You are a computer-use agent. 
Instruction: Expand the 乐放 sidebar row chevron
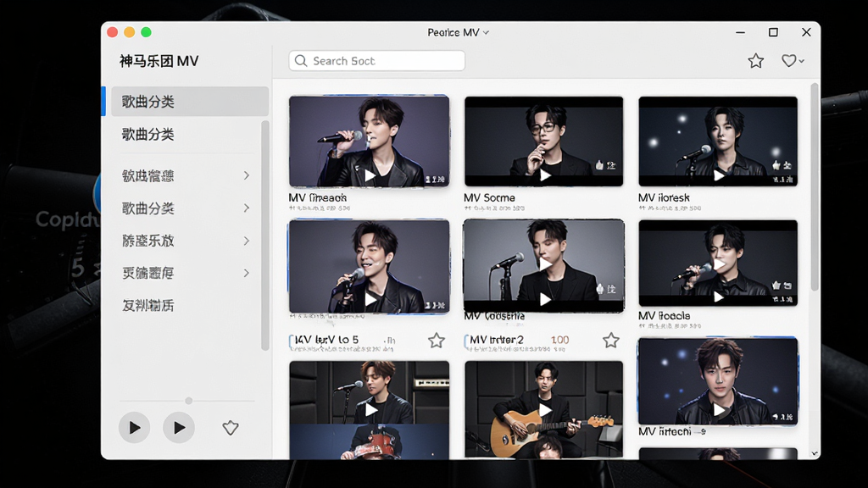coord(247,241)
